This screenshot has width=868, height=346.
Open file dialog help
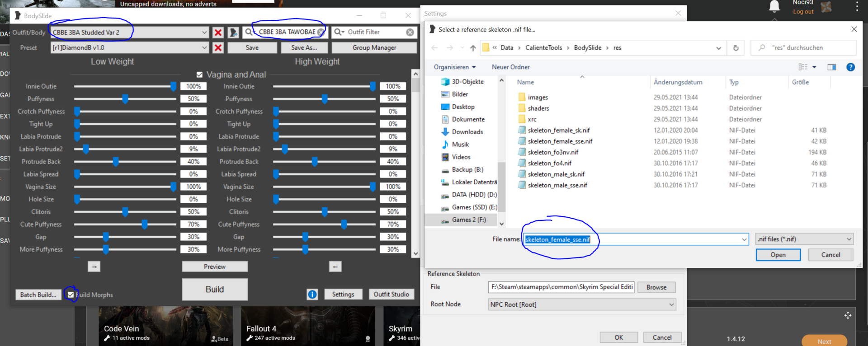click(x=850, y=67)
